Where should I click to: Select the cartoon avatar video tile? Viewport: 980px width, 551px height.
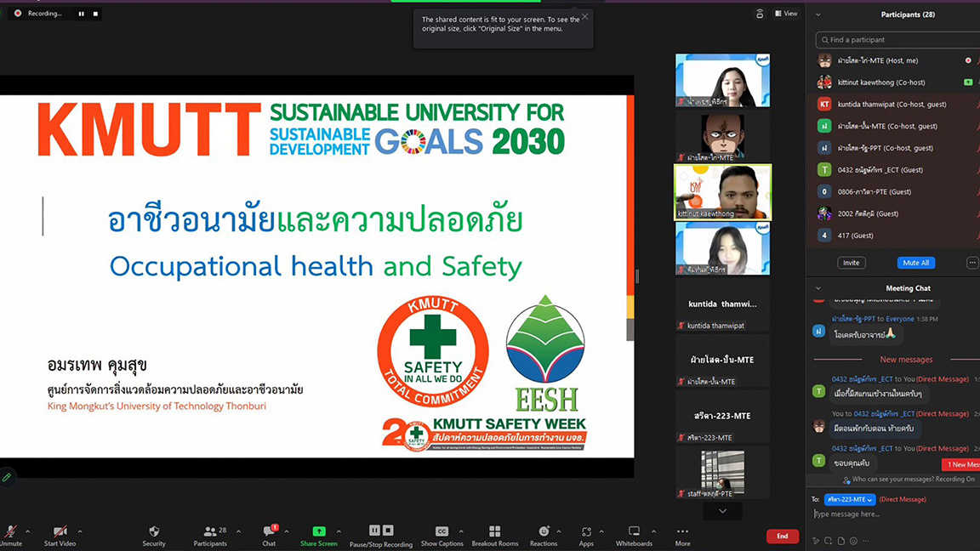(722, 136)
